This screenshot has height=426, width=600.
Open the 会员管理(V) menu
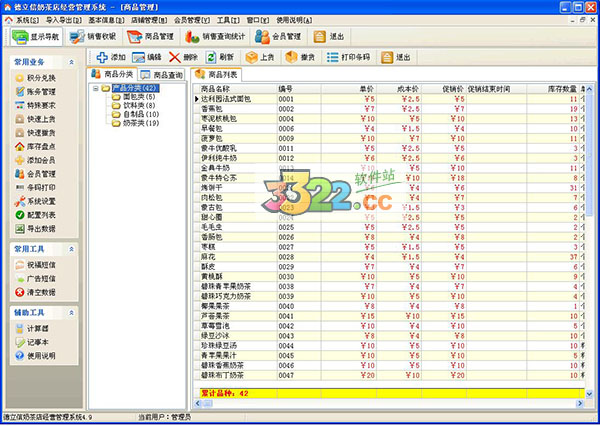(192, 20)
